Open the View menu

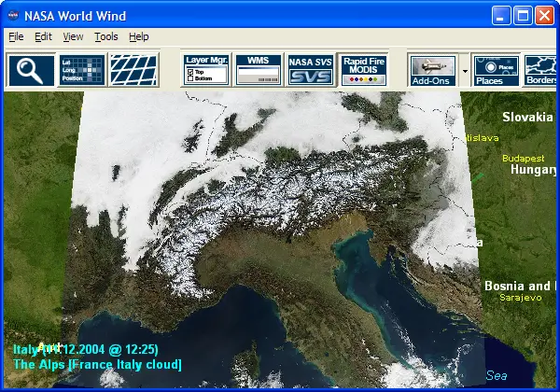[x=73, y=36]
